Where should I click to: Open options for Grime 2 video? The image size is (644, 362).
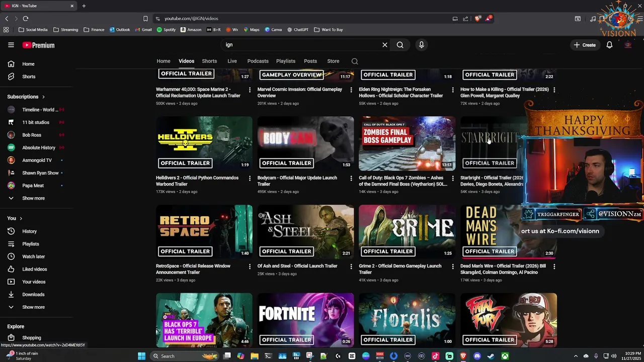pyautogui.click(x=452, y=266)
